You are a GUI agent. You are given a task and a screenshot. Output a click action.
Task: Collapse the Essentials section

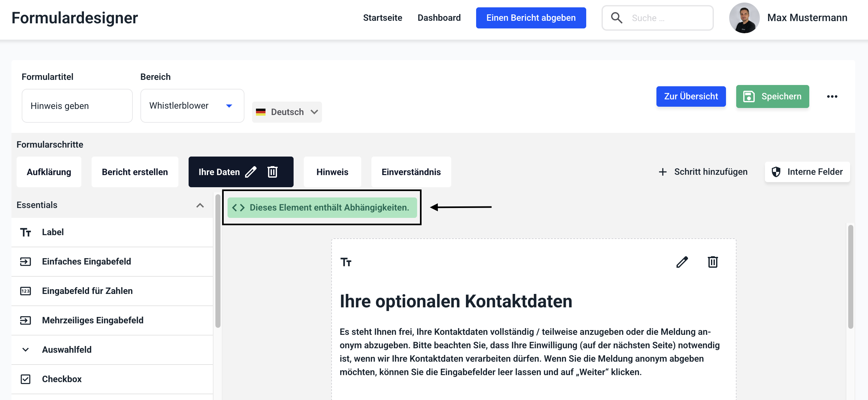(x=200, y=205)
